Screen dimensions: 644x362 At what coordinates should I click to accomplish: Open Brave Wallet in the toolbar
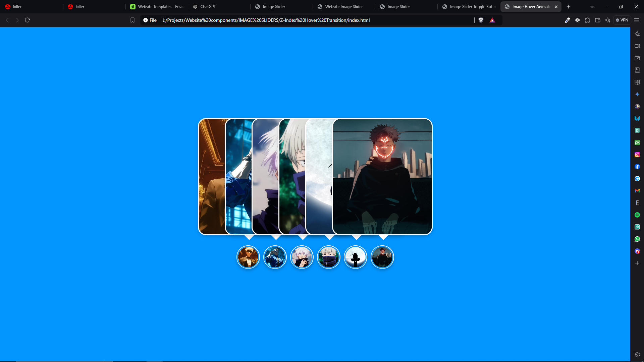598,20
